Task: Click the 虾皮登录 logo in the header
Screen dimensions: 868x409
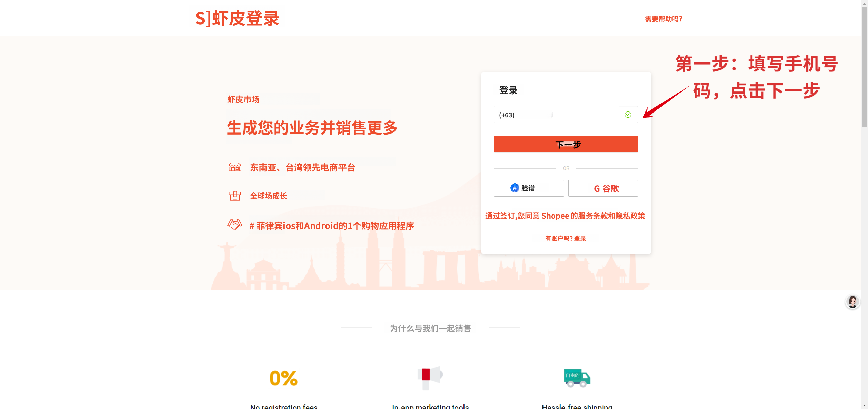Action: (237, 18)
